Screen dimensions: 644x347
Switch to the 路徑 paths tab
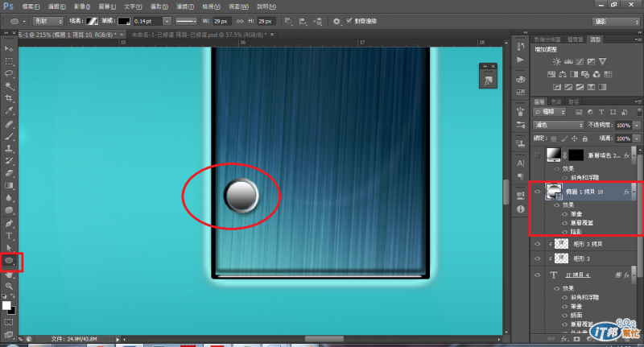click(x=574, y=101)
